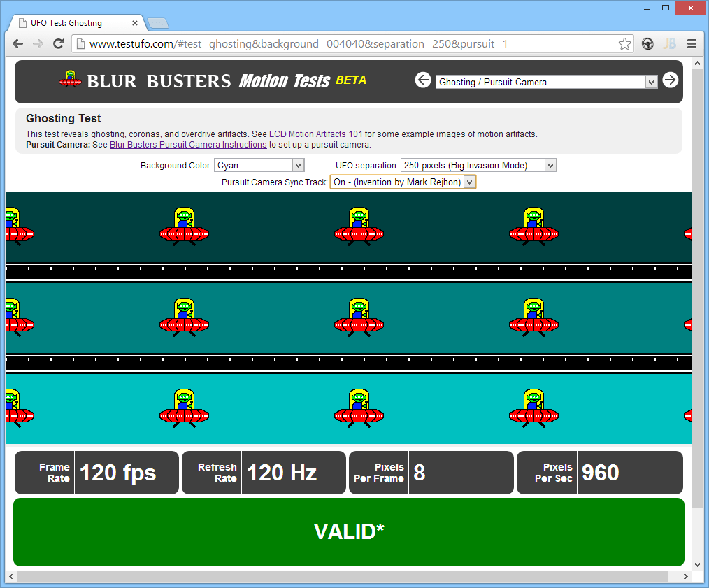
Task: Open a new browser tab
Action: pyautogui.click(x=158, y=22)
